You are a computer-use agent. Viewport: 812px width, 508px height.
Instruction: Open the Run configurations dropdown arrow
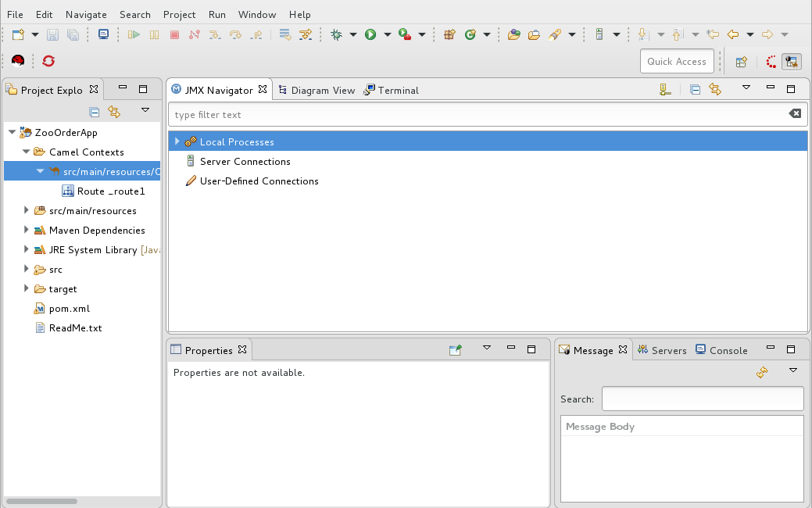click(x=387, y=34)
